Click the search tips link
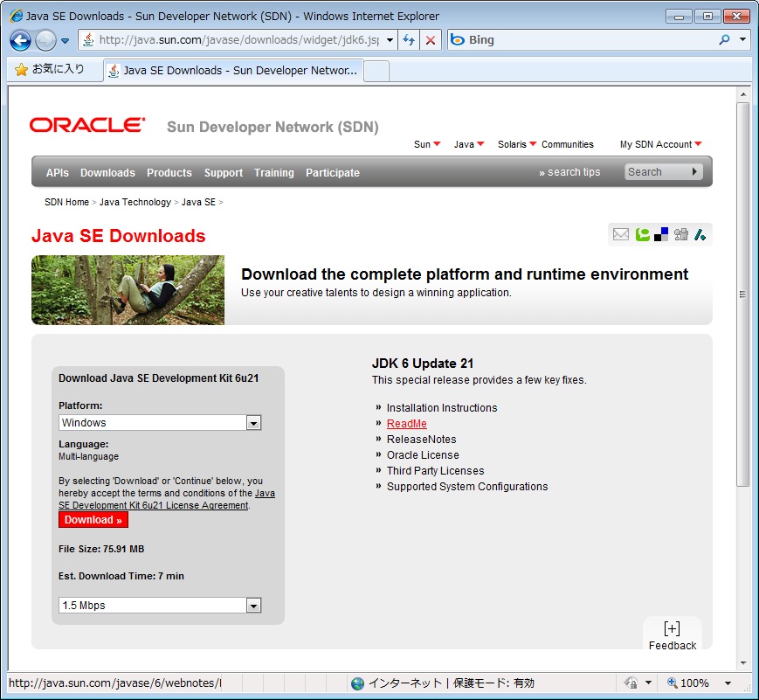Image resolution: width=759 pixels, height=700 pixels. click(569, 172)
